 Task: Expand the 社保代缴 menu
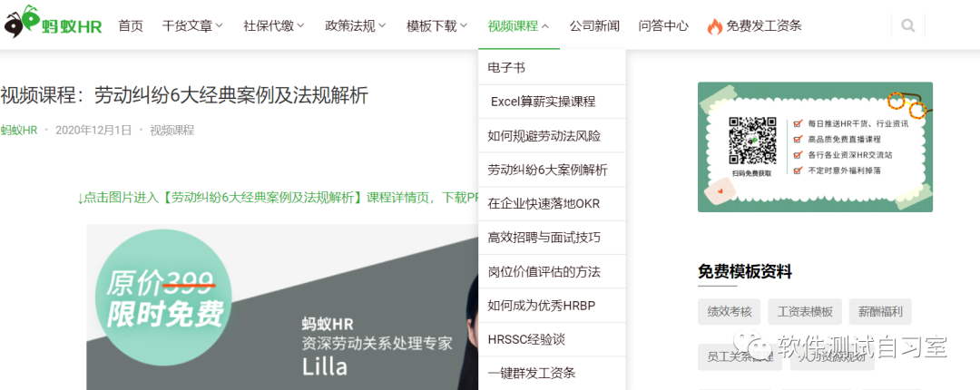[x=274, y=25]
